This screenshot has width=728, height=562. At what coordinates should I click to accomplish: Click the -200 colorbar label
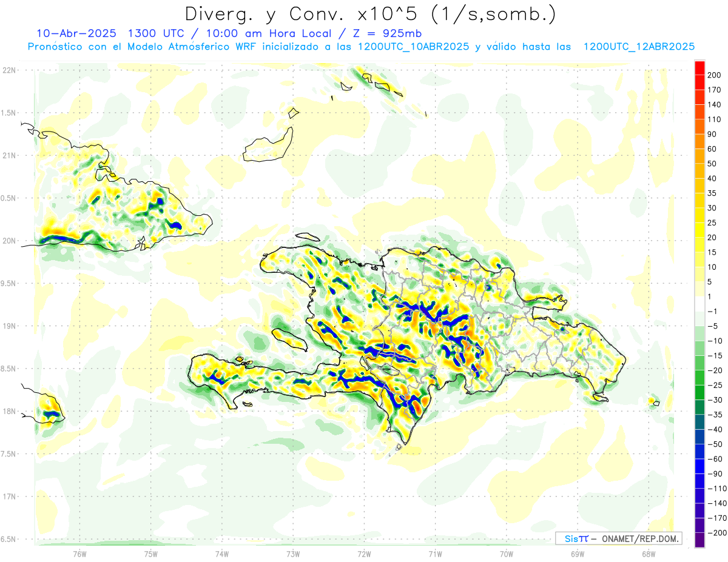pos(716,532)
